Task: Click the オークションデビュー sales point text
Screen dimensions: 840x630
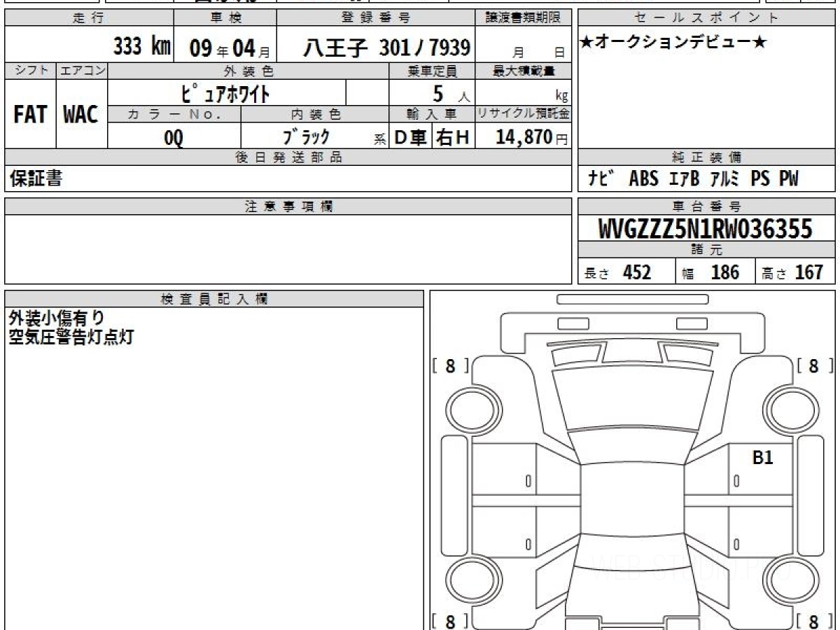Action: 673,43
